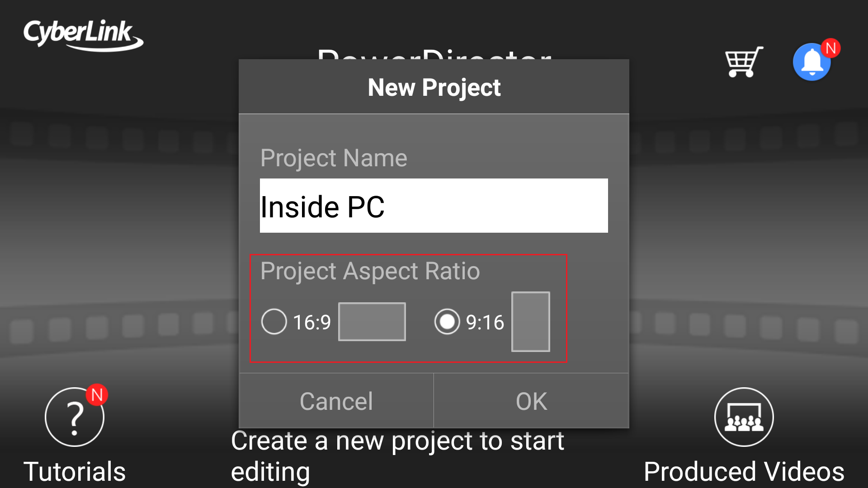The image size is (868, 488).
Task: Tap the landscape 16:9 preview rectangle
Action: click(x=372, y=322)
